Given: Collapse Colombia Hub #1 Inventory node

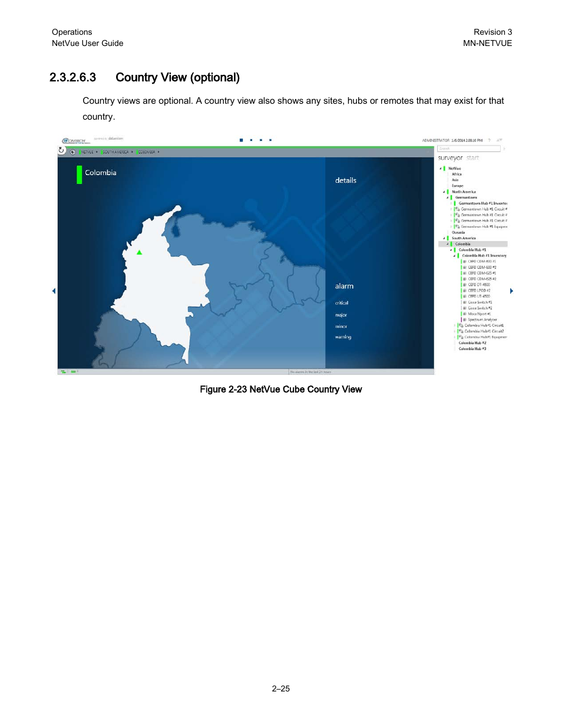Looking at the screenshot, I should (x=454, y=256).
